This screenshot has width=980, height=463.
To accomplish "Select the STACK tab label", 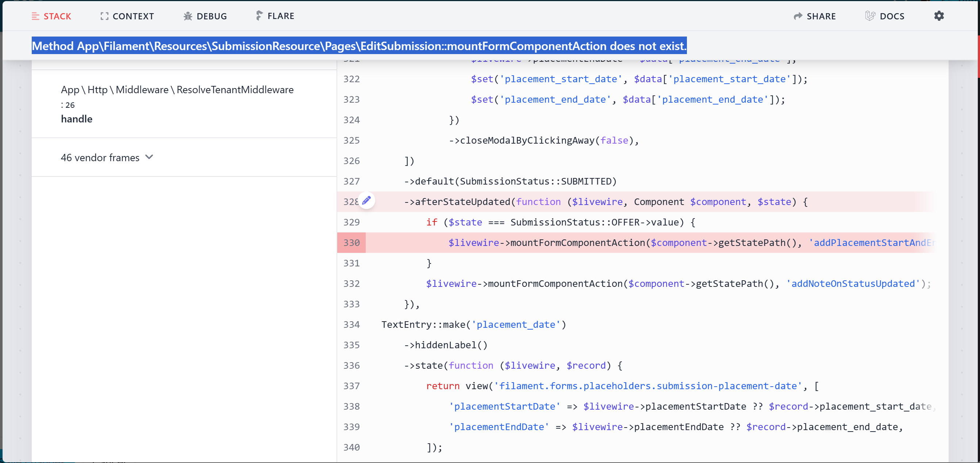I will 57,16.
